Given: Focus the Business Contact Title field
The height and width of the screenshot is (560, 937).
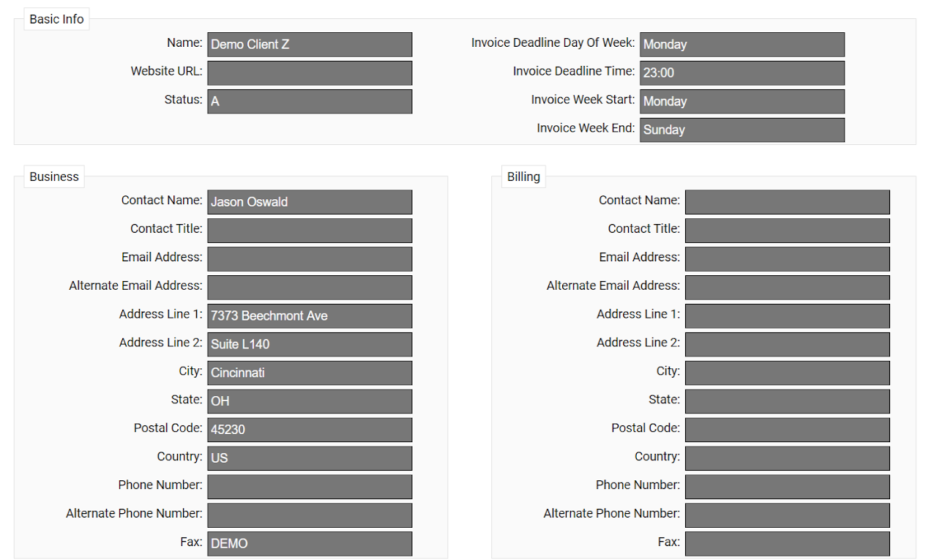Looking at the screenshot, I should tap(310, 230).
